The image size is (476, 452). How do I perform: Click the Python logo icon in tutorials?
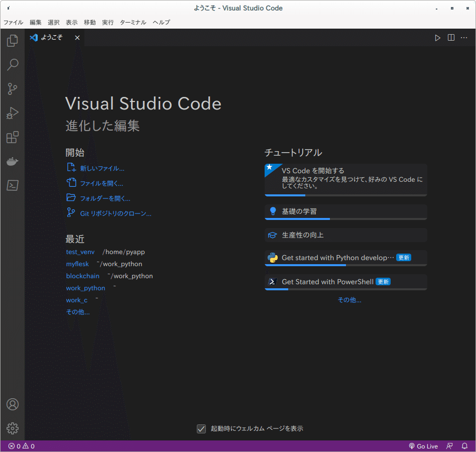point(273,258)
